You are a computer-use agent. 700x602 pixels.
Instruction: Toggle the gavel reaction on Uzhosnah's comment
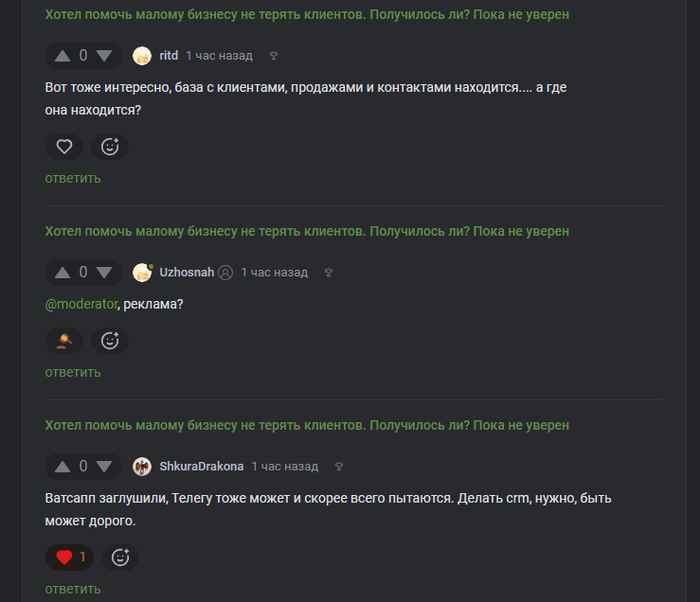coord(64,341)
